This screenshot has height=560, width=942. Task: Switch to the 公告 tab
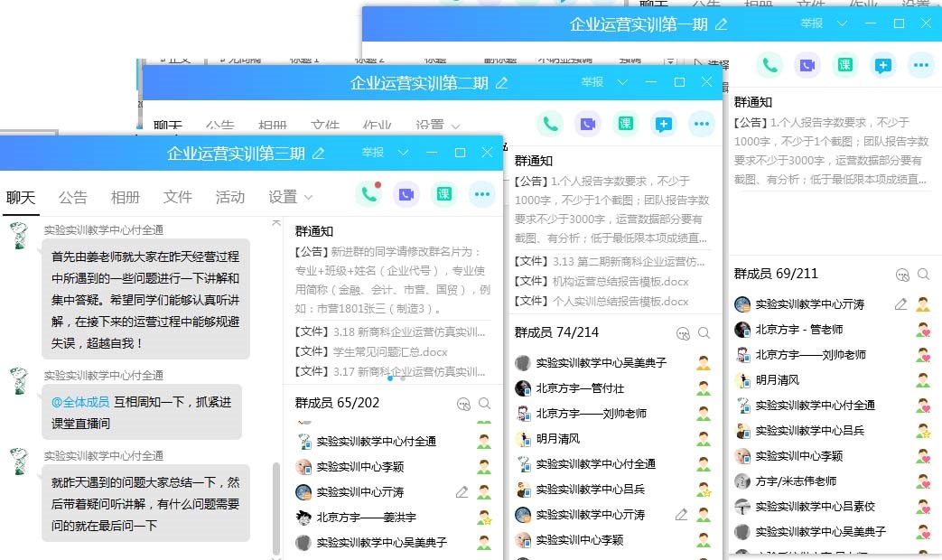tap(73, 197)
